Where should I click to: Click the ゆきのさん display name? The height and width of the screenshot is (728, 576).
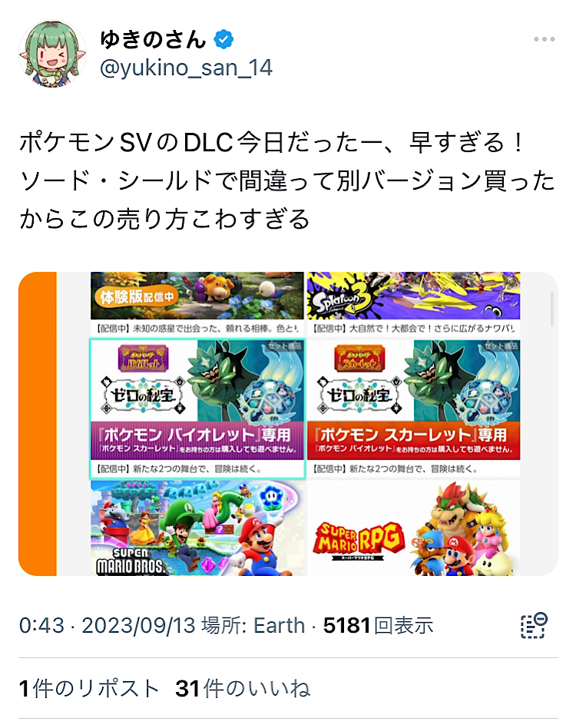click(x=153, y=39)
